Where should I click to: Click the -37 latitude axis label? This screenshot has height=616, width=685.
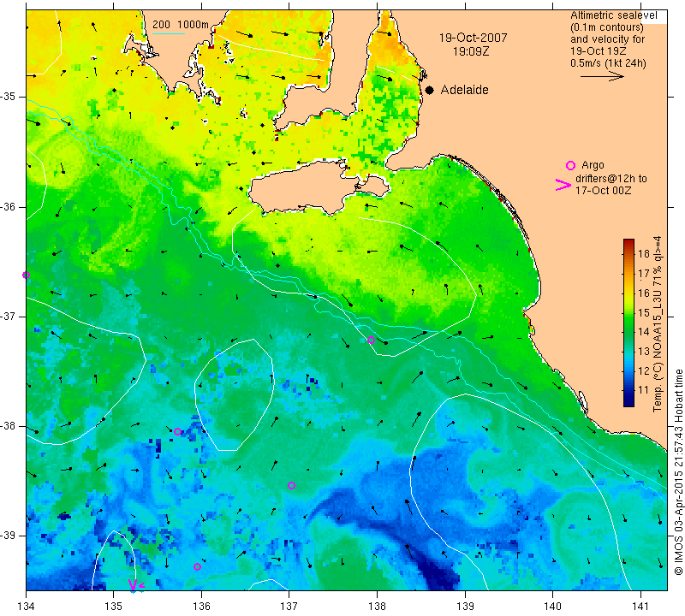tap(9, 316)
